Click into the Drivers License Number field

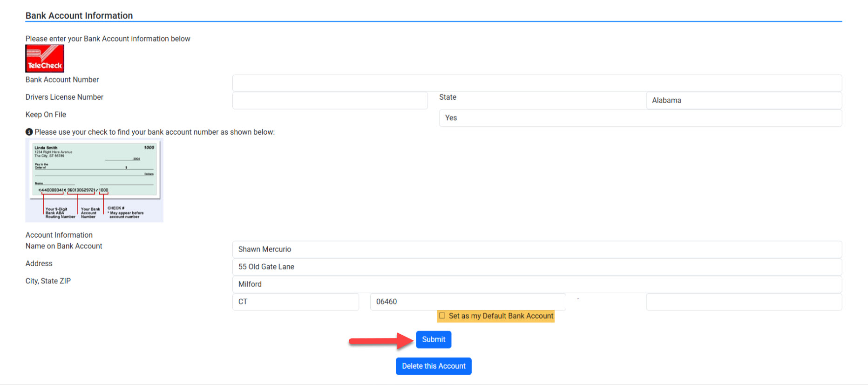click(330, 101)
